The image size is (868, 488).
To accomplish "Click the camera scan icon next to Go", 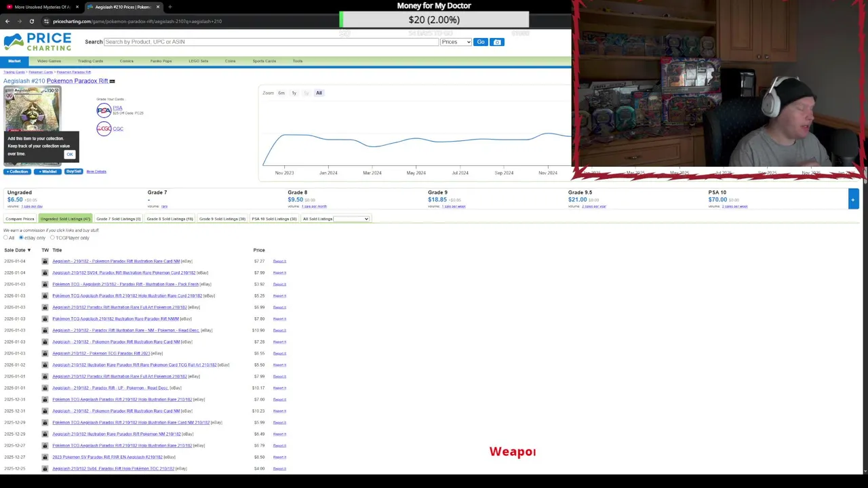I will point(497,42).
